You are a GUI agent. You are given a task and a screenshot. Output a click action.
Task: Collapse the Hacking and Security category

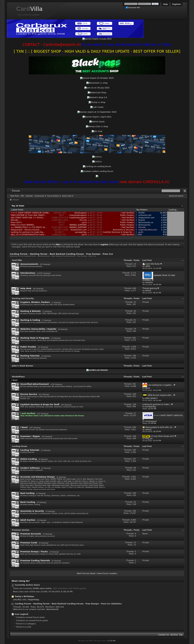[x=183, y=298]
